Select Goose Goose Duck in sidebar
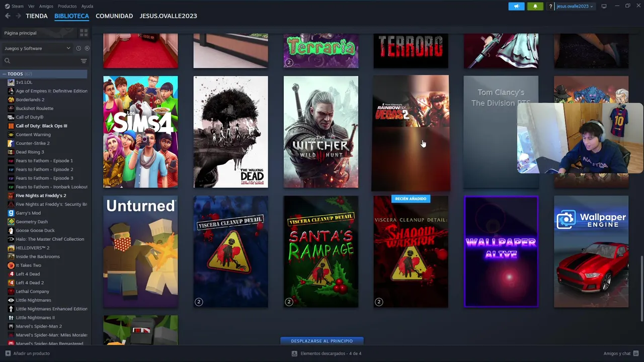This screenshot has height=362, width=644. pos(35,230)
